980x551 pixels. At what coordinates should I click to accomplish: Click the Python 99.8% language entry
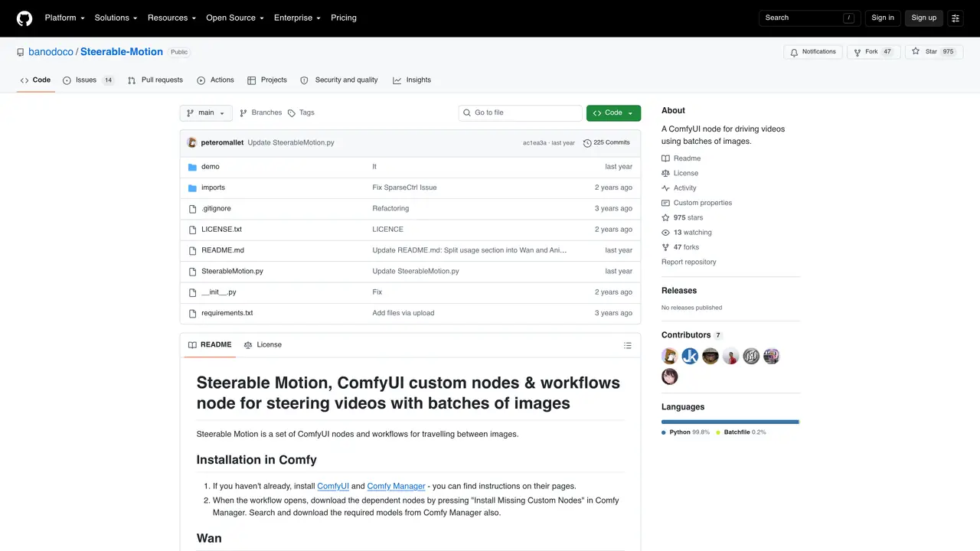coord(686,432)
